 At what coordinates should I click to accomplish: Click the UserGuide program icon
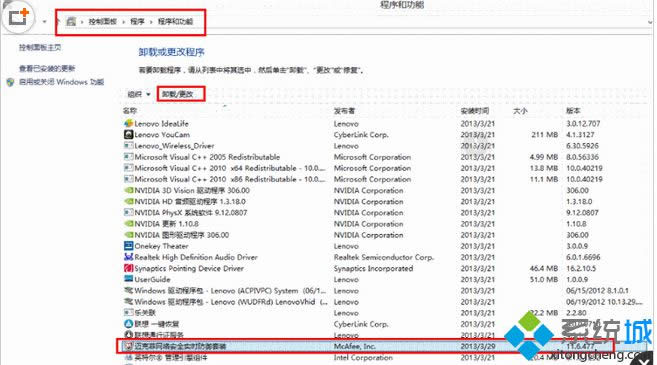(x=129, y=279)
